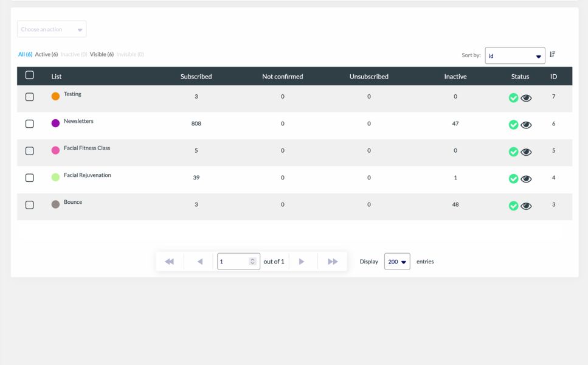Click the green active status icon for Testing
The height and width of the screenshot is (365, 588).
click(x=513, y=98)
